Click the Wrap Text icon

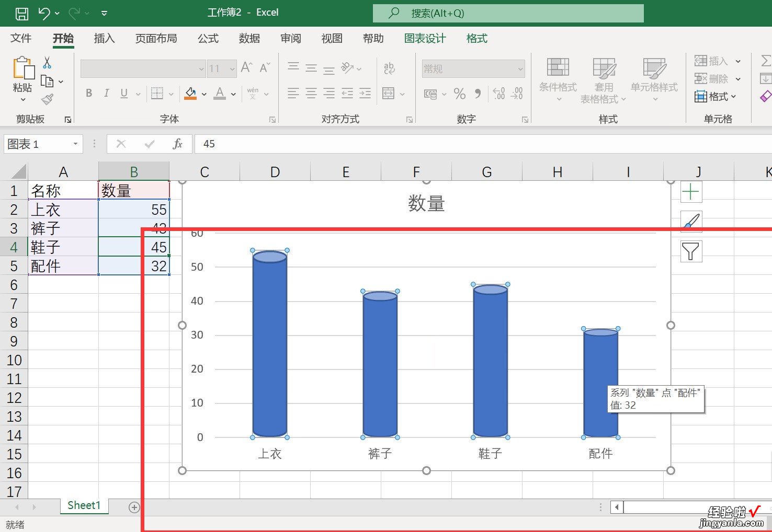point(389,68)
